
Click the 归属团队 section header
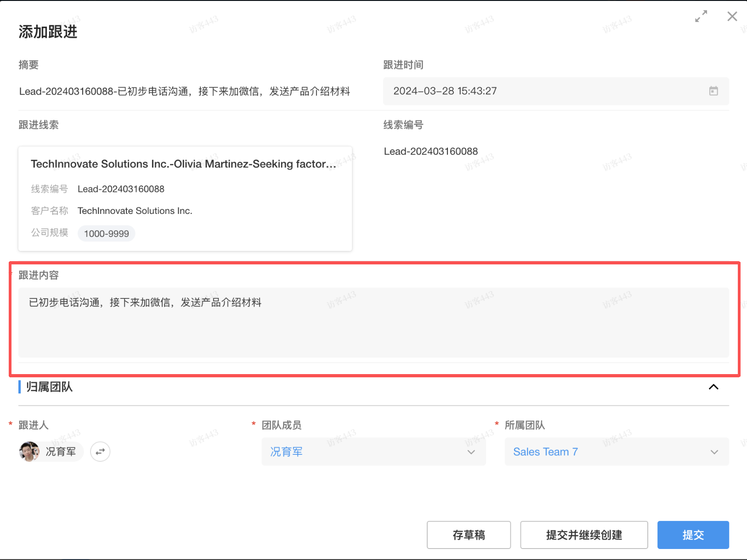pyautogui.click(x=50, y=387)
